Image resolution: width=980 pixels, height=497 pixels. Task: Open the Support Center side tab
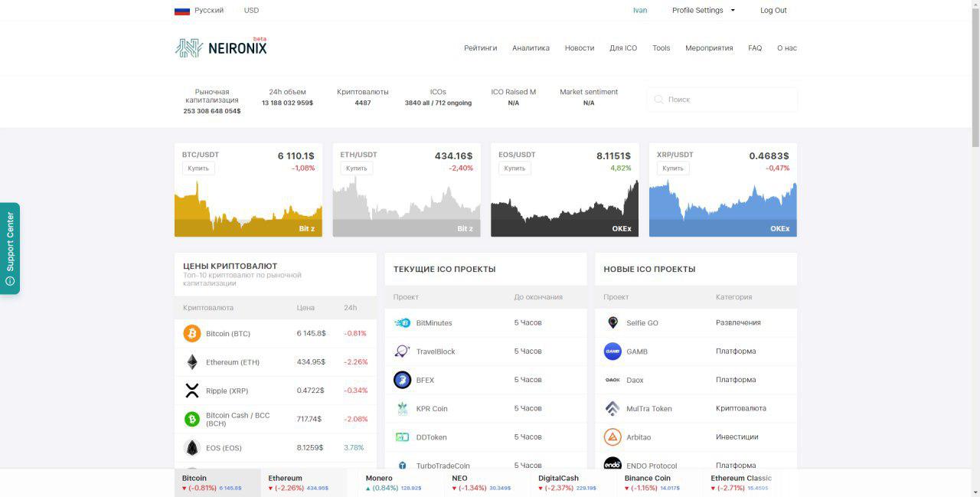pos(10,248)
